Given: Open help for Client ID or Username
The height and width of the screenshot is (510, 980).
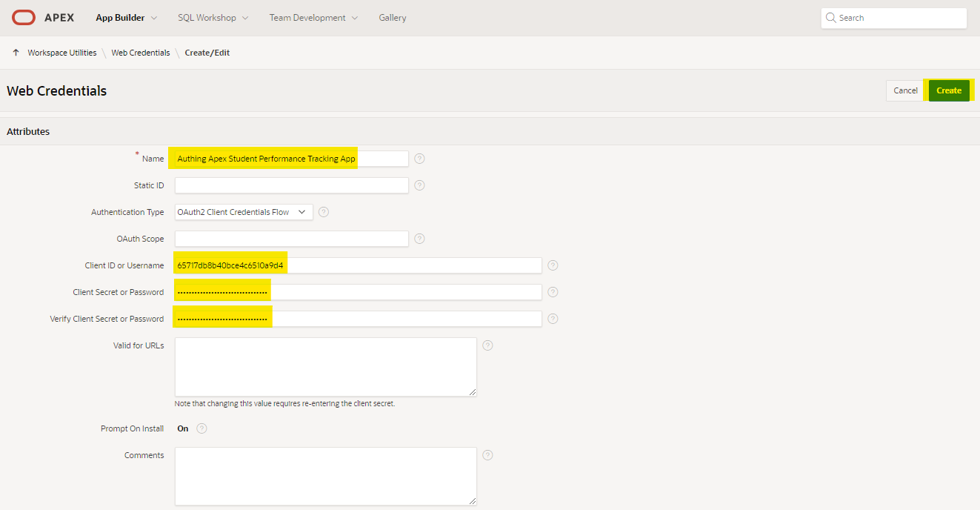Looking at the screenshot, I should click(x=553, y=265).
